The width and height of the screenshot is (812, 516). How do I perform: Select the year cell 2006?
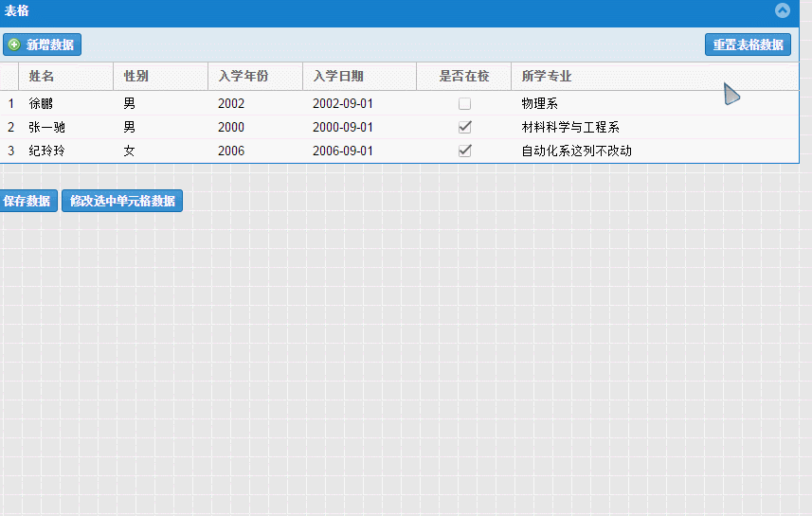coord(255,151)
